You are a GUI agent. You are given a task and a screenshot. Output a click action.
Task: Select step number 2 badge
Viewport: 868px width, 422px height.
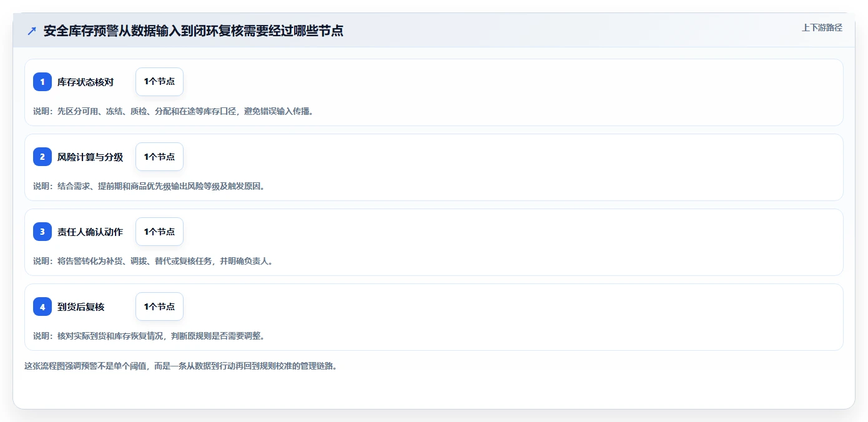click(42, 157)
